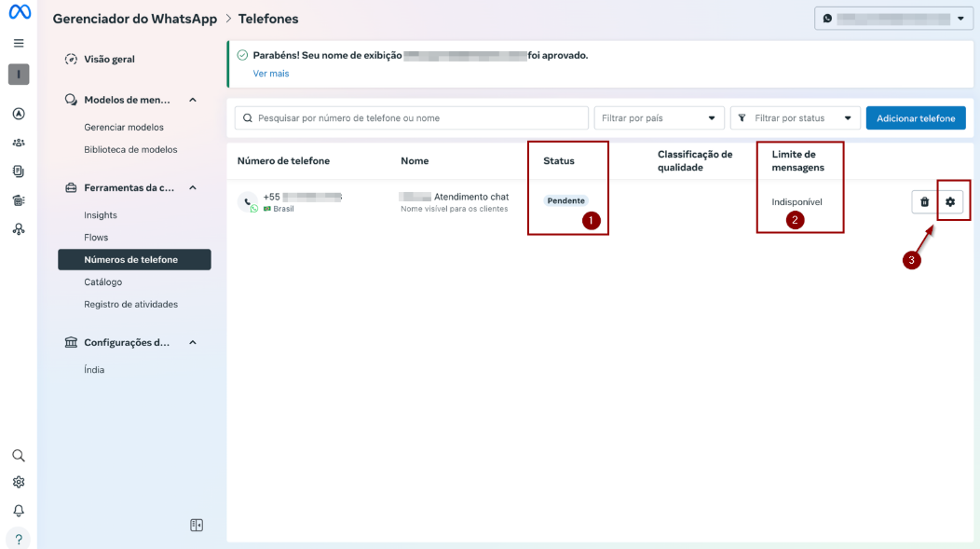The image size is (980, 549).
Task: Open phone number settings gear icon
Action: [x=950, y=201]
